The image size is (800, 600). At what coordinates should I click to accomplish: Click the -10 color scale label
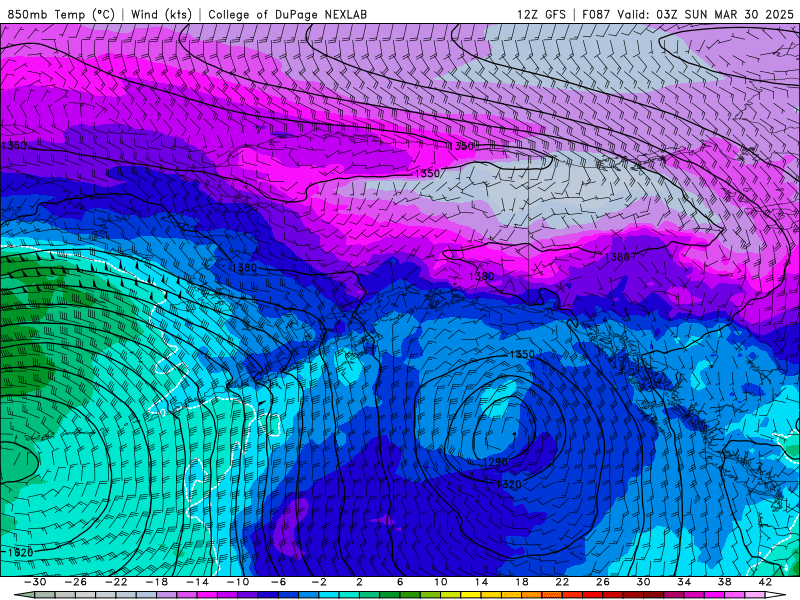point(238,582)
